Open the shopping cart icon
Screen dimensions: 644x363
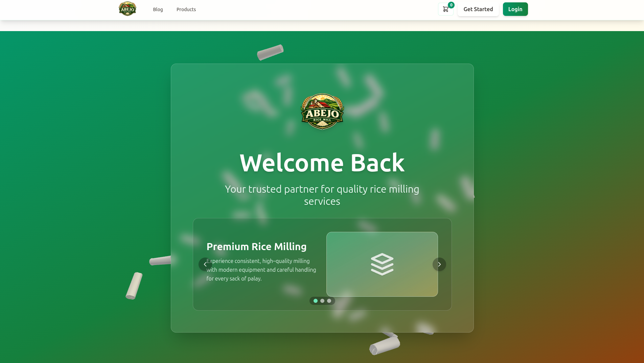tap(445, 9)
